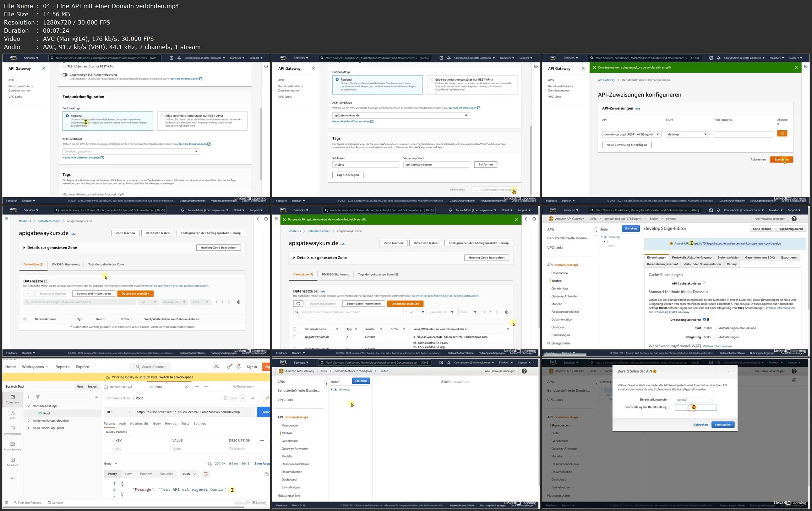This screenshot has width=812, height=511.
Task: Click the orange Speichern button
Action: pos(781,159)
